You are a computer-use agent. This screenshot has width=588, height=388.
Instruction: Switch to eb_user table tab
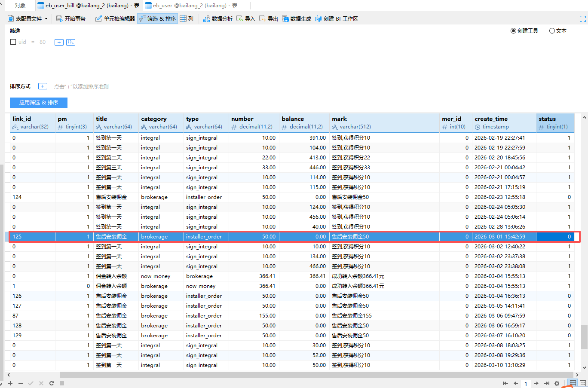pos(191,6)
